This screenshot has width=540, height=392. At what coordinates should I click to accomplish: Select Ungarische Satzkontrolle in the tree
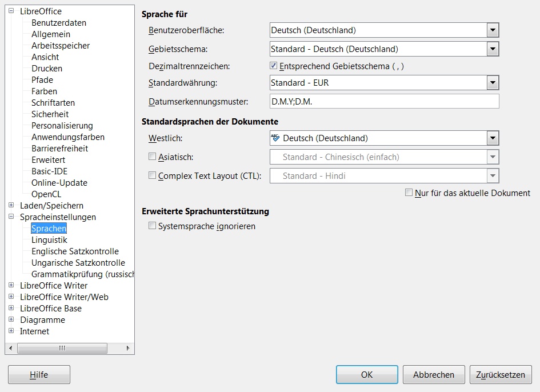pos(78,262)
